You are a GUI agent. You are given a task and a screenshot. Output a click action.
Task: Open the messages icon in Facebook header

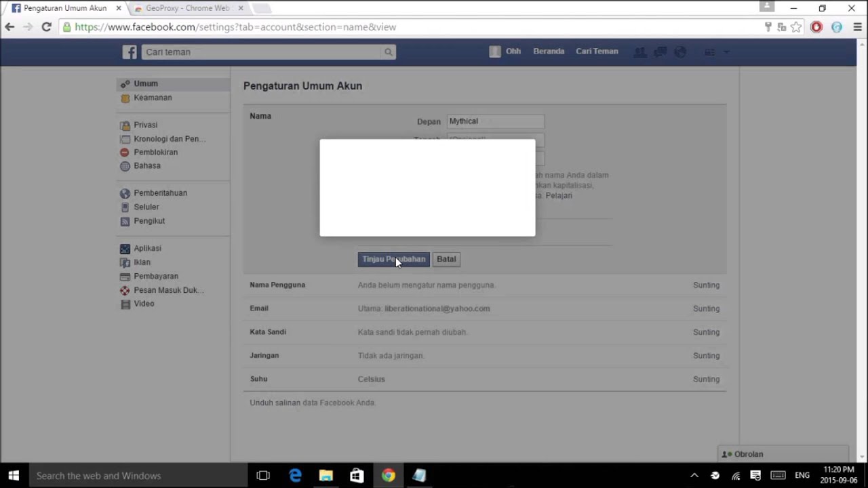click(660, 52)
